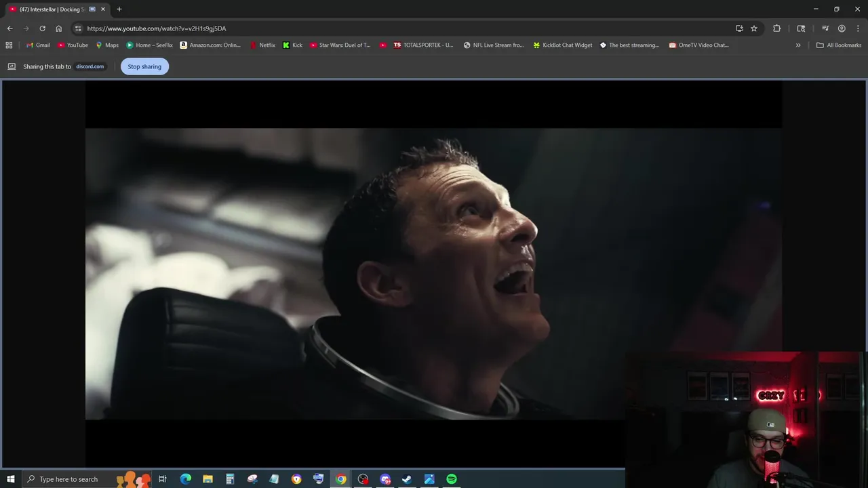Open NFL Live Stream bookmark

494,45
